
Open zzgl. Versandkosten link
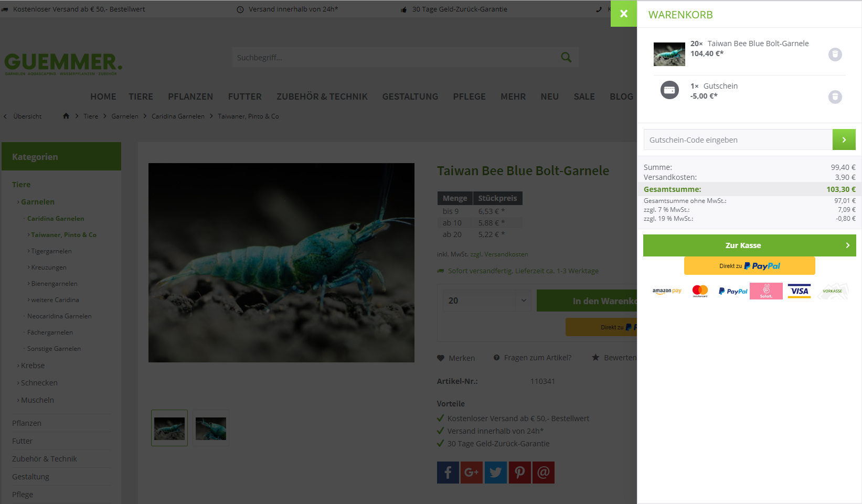[499, 254]
